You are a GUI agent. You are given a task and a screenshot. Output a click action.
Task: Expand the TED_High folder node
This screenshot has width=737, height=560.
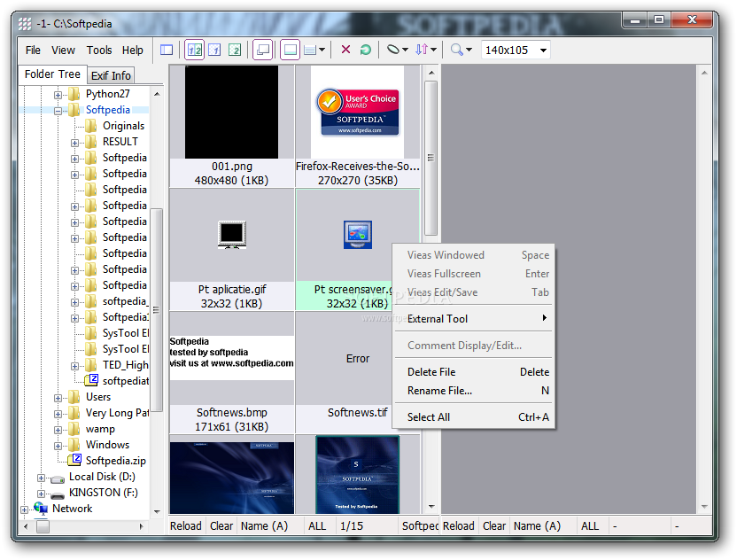pos(74,366)
